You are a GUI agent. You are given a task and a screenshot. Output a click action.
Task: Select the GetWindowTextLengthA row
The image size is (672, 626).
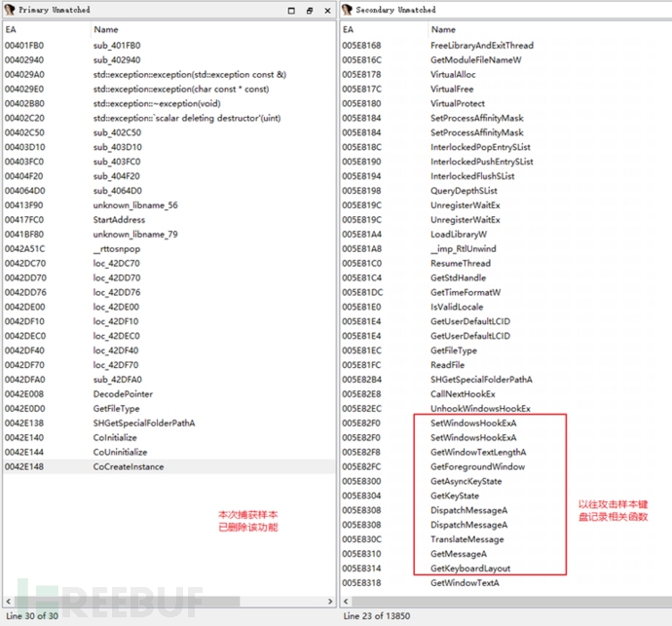click(506, 453)
